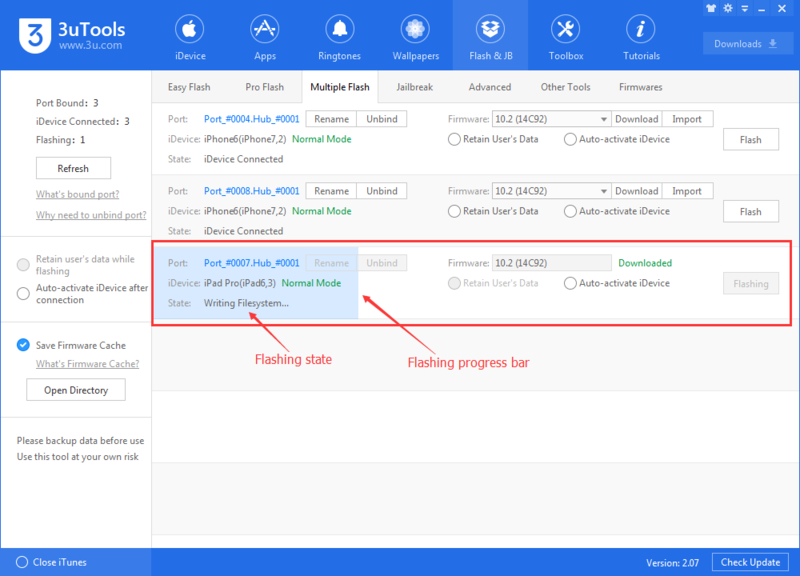The height and width of the screenshot is (576, 800).
Task: Open the iDevice section icon
Action: [190, 29]
